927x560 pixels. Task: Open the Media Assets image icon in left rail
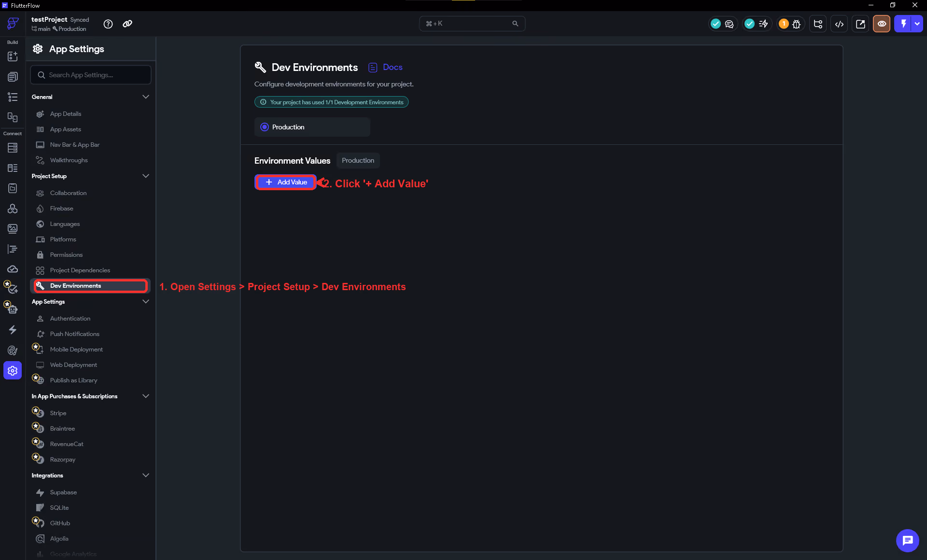(x=13, y=228)
